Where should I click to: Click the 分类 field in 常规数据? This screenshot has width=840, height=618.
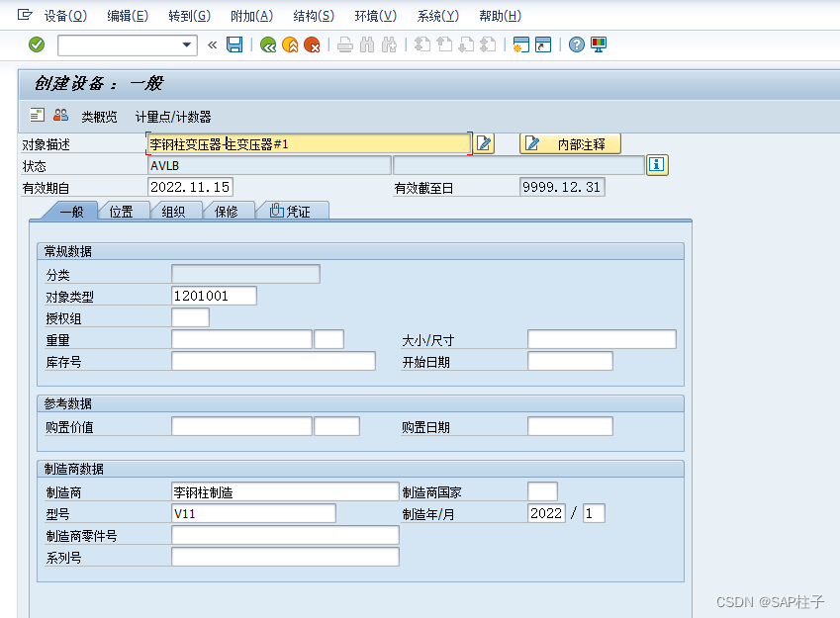[245, 274]
